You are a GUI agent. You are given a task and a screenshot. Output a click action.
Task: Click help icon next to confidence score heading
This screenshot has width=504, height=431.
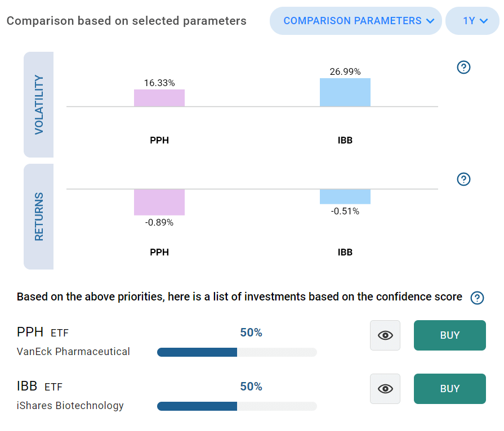point(477,298)
